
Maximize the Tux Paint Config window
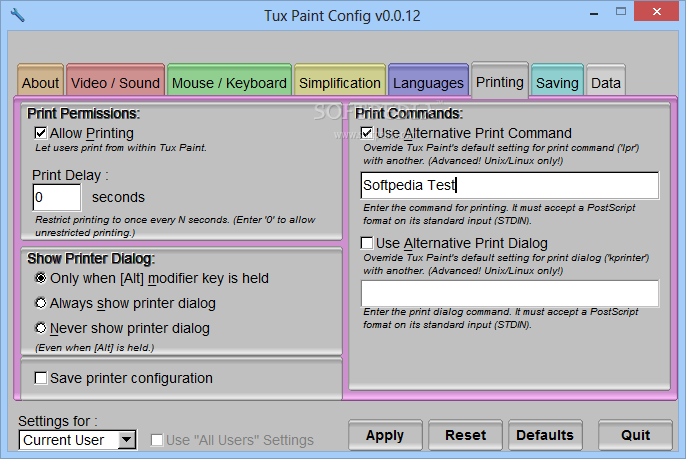tap(621, 12)
